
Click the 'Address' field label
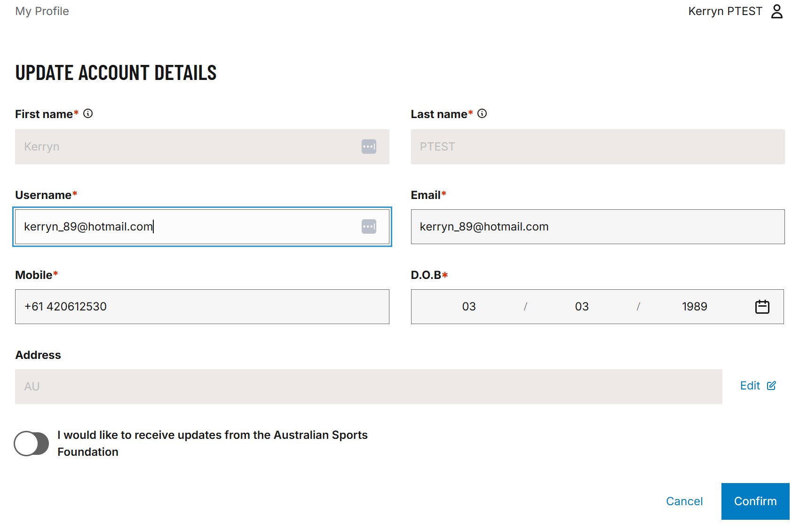point(38,355)
